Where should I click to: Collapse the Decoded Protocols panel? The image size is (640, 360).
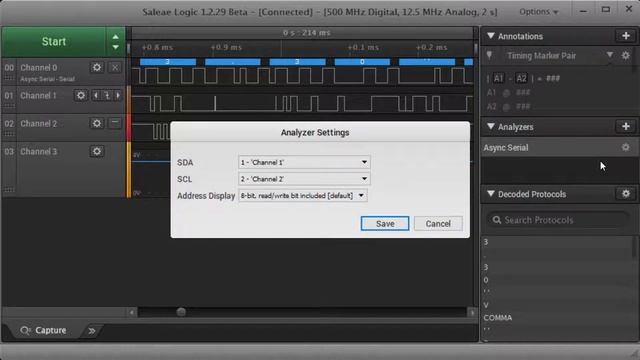pos(491,194)
